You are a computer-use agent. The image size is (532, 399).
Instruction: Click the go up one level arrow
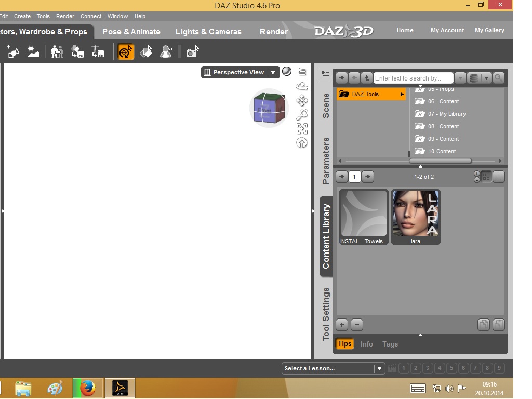[x=367, y=78]
